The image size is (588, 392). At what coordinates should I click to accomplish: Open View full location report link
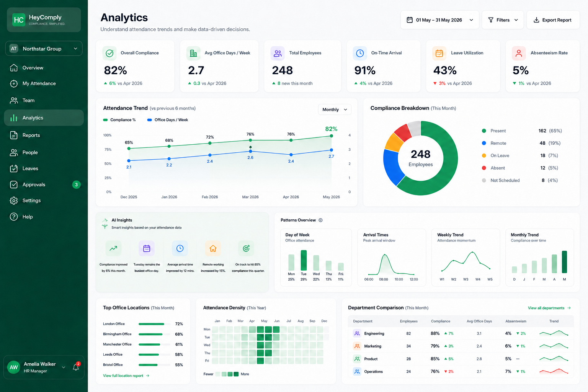point(126,376)
